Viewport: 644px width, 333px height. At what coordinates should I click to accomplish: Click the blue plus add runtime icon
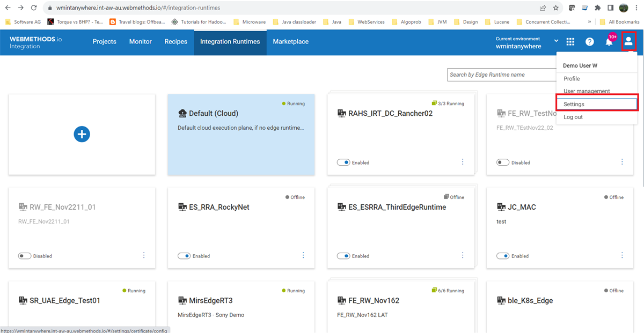[82, 134]
